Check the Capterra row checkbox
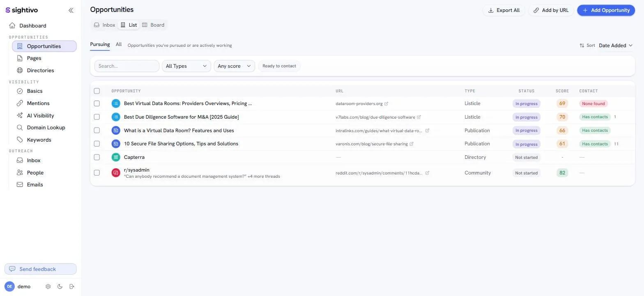 [97, 157]
